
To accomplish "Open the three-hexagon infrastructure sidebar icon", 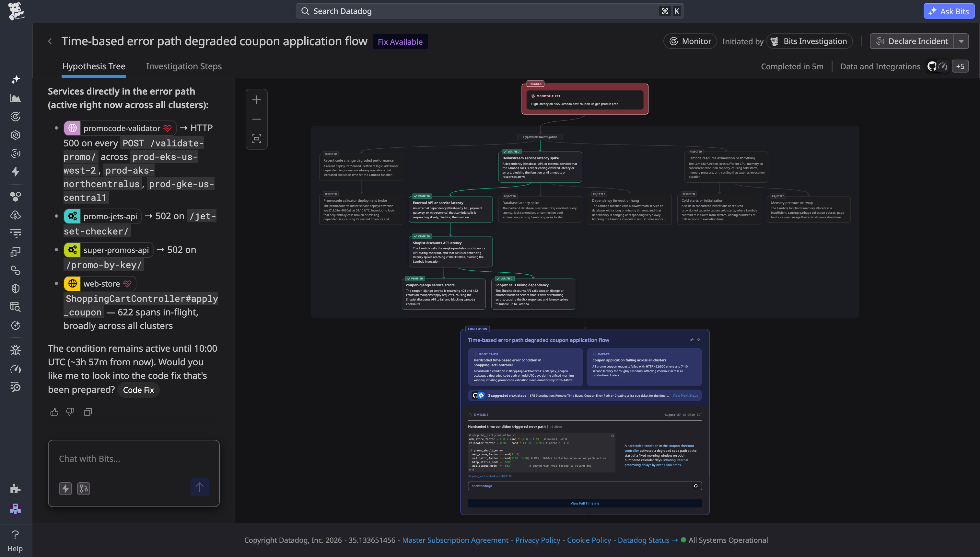I will click(15, 196).
